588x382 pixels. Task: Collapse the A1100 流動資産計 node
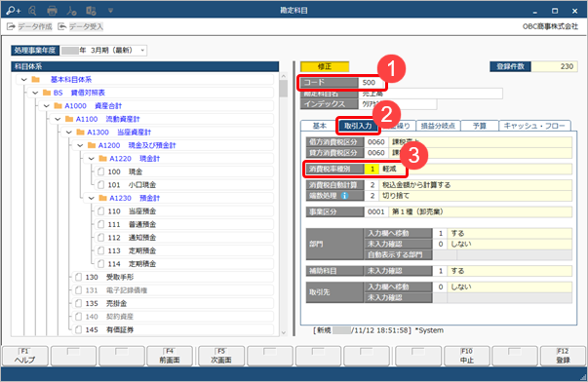pos(58,119)
